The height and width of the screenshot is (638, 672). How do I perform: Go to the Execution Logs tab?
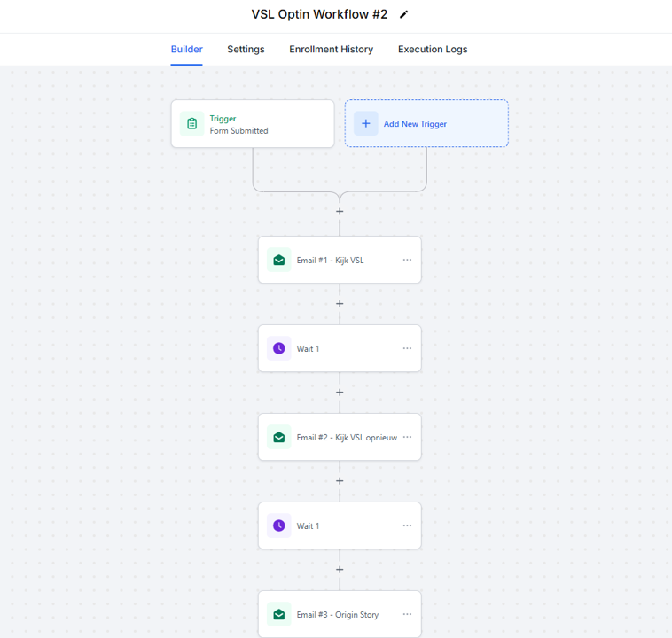coord(433,50)
